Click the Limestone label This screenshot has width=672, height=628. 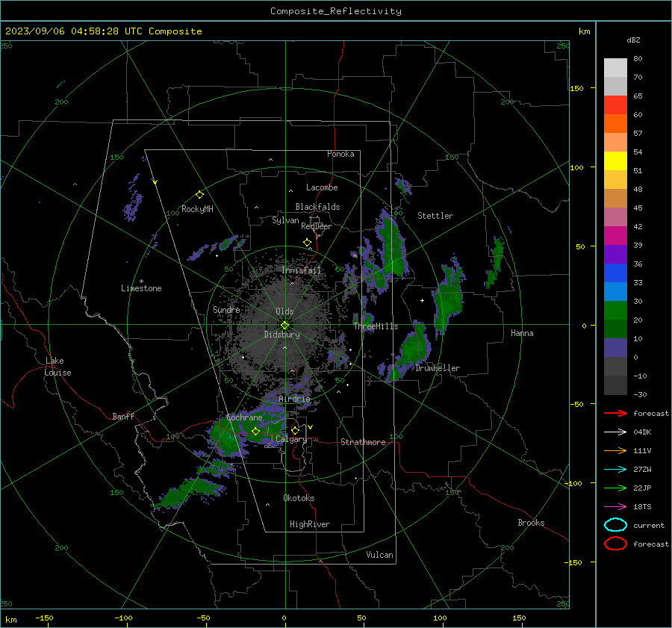click(x=141, y=288)
